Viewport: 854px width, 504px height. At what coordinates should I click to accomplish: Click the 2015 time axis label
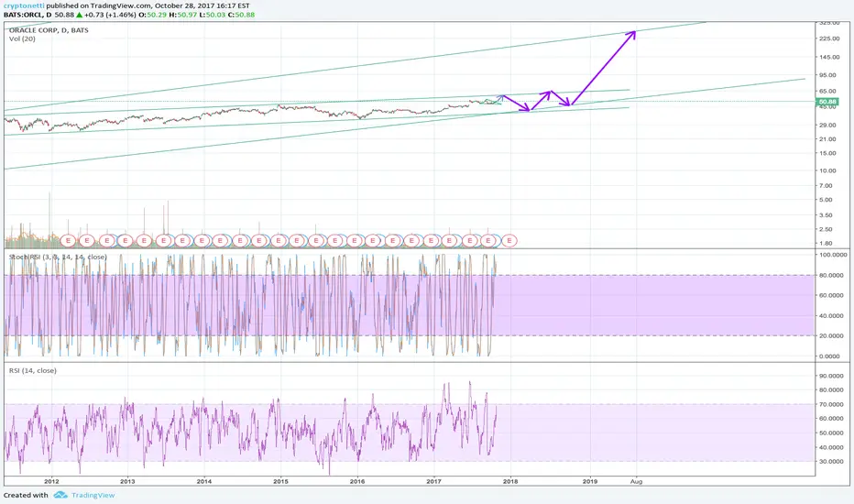click(x=281, y=481)
